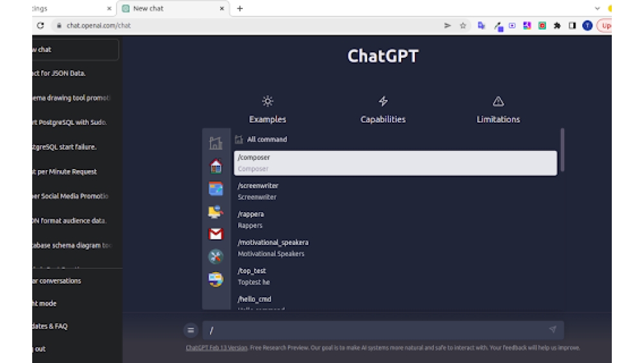
Task: Click the address bar URL
Action: click(99, 26)
